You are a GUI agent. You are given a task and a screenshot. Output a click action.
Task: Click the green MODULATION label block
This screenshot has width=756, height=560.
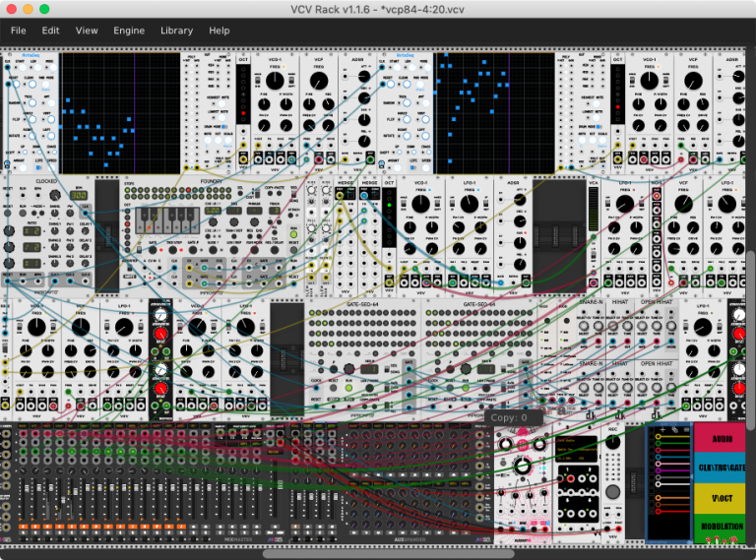[x=722, y=529]
